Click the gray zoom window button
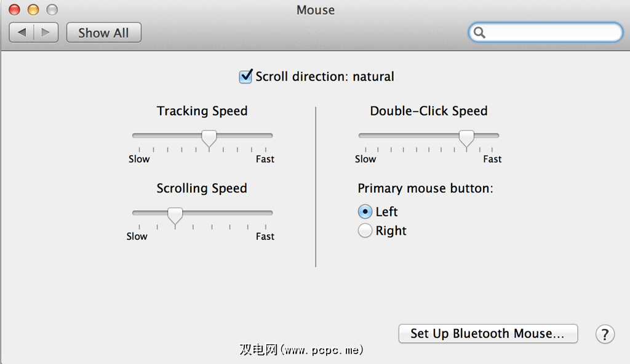The image size is (630, 364). click(52, 10)
